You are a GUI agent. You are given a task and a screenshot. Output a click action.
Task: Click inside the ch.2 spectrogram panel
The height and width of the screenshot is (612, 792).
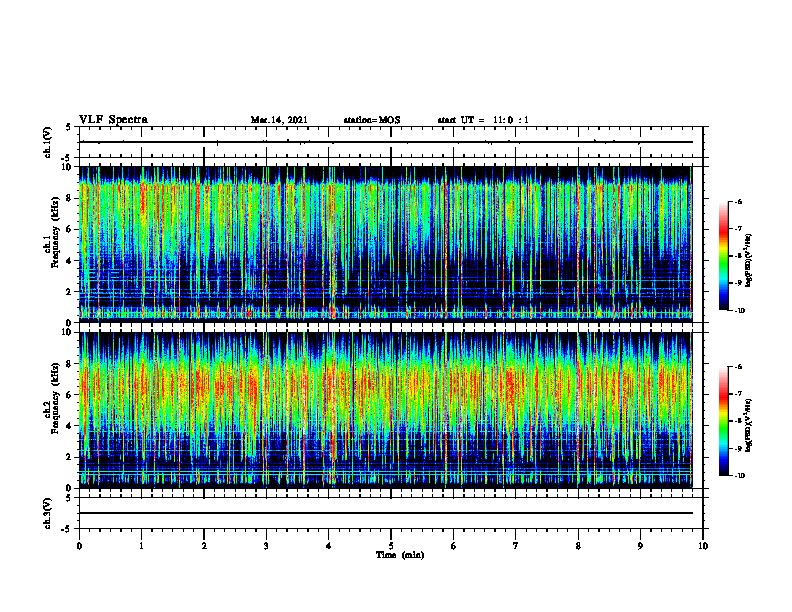coord(385,410)
